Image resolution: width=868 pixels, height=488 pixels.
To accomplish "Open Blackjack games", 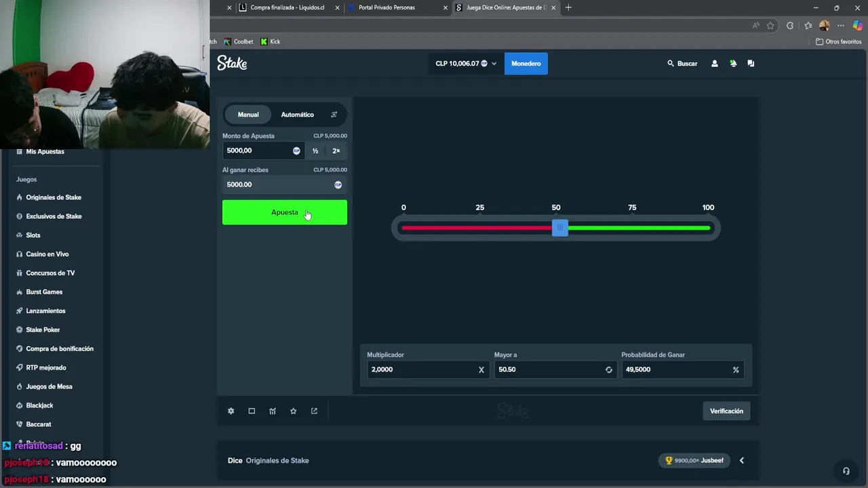I will [x=39, y=405].
